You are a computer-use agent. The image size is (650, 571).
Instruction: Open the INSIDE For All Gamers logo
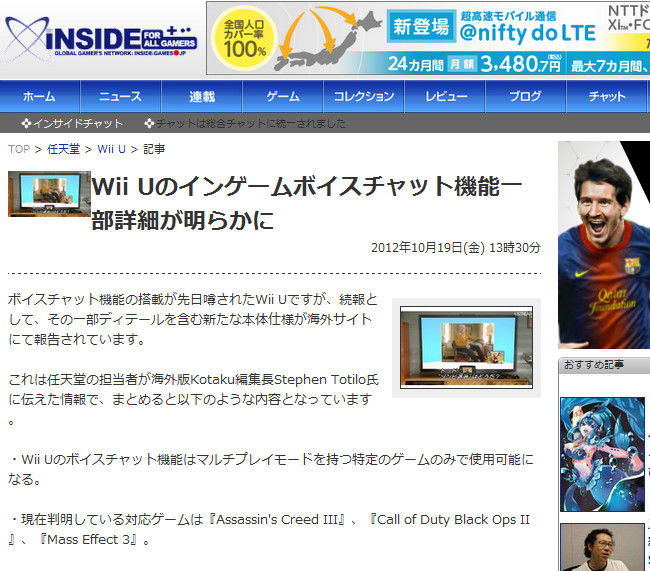[x=101, y=38]
